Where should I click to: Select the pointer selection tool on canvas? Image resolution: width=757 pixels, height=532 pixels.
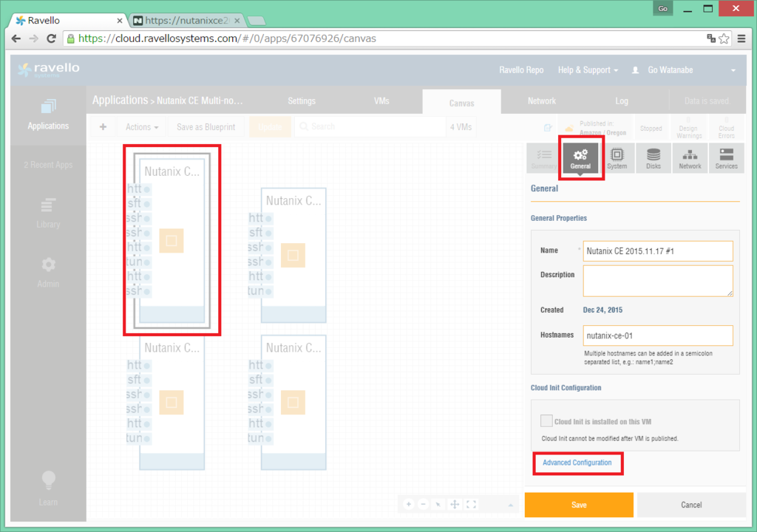pos(438,505)
